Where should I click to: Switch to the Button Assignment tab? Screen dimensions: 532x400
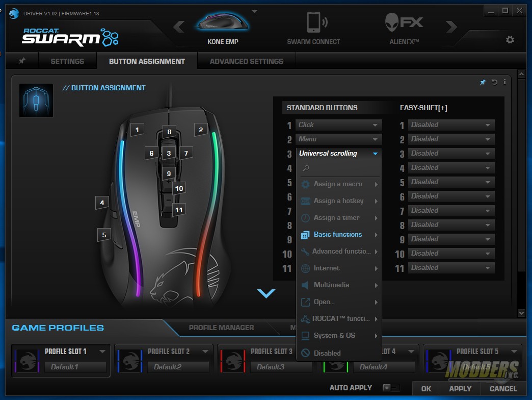[147, 61]
